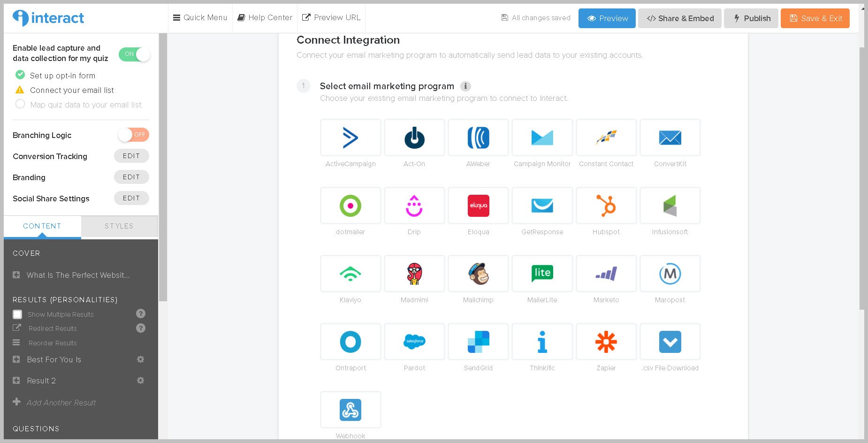Click the interact logo
Image resolution: width=868 pixels, height=443 pixels.
48,18
